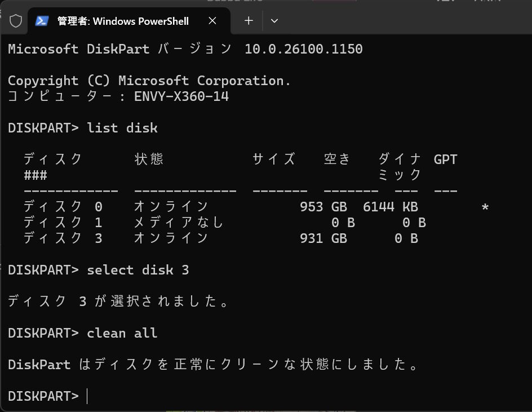The image size is (532, 412).
Task: Click the ディスク 1 メディアなし row
Action: point(225,223)
